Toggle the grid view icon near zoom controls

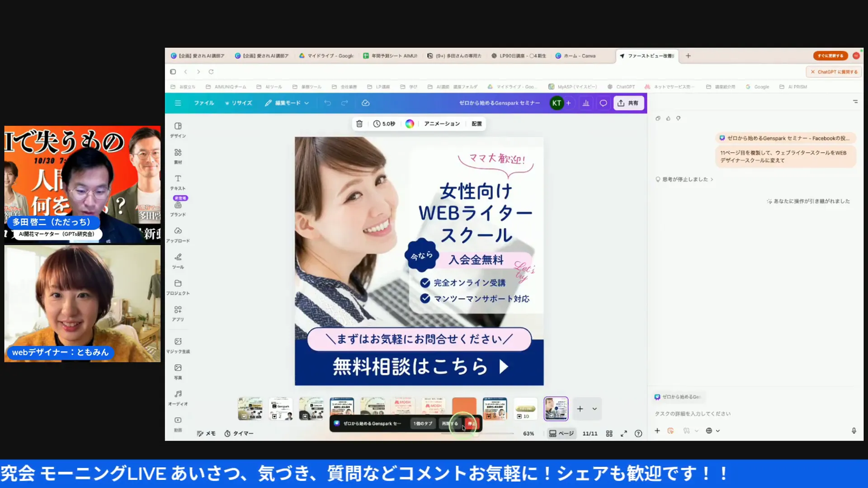[x=609, y=433]
